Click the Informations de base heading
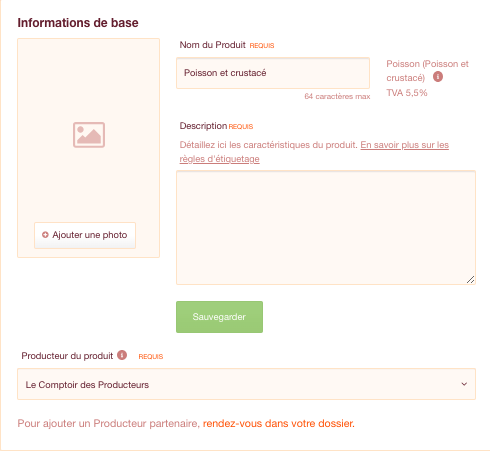 [x=78, y=23]
